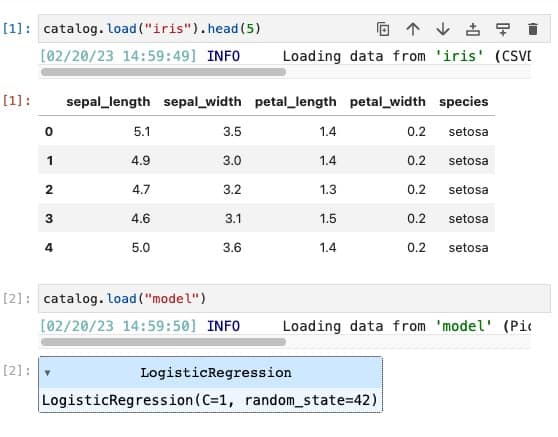Screen dimensions: 558x437
Task: Click the 'model' name in the log line
Action: point(464,326)
